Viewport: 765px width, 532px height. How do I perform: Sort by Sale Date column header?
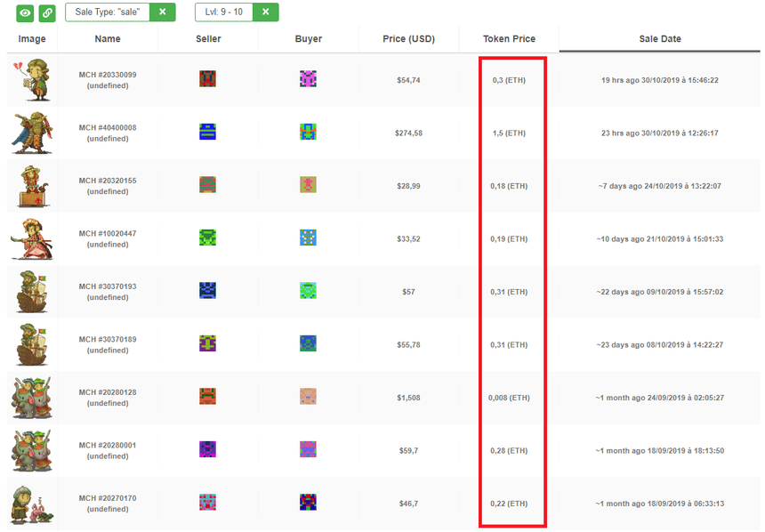[660, 39]
